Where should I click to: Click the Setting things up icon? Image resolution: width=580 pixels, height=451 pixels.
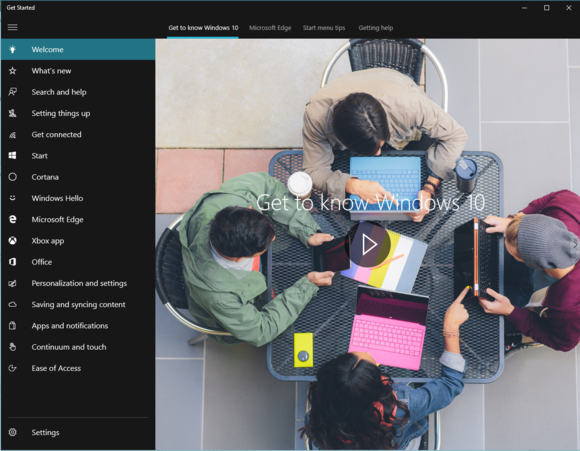[x=13, y=113]
